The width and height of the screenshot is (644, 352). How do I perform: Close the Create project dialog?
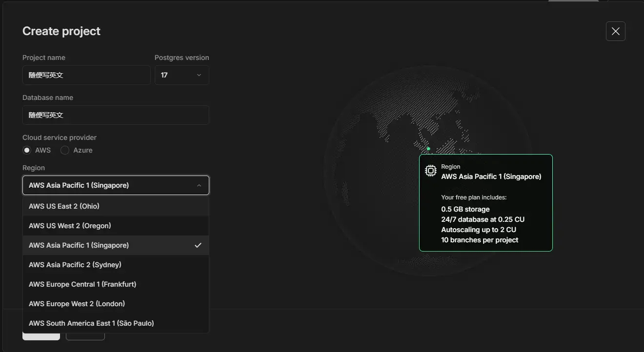(x=615, y=31)
